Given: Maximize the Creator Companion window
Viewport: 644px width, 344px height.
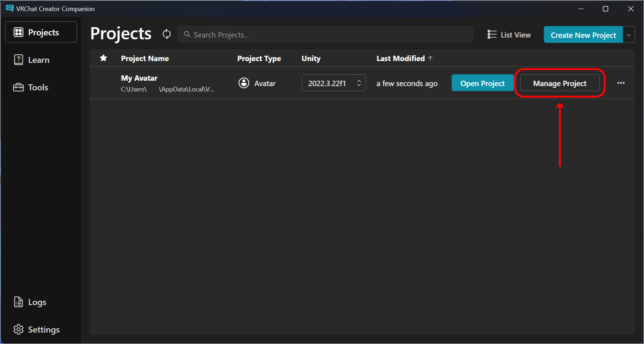Looking at the screenshot, I should pyautogui.click(x=605, y=9).
